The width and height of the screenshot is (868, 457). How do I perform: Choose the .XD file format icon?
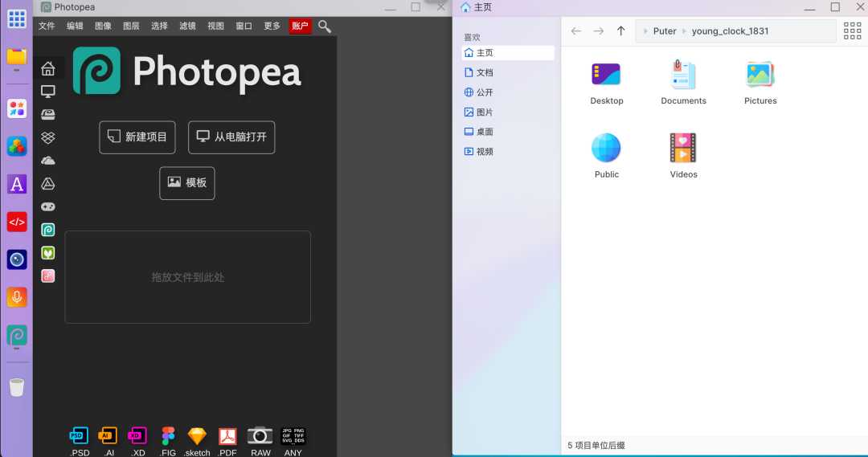[x=138, y=442]
